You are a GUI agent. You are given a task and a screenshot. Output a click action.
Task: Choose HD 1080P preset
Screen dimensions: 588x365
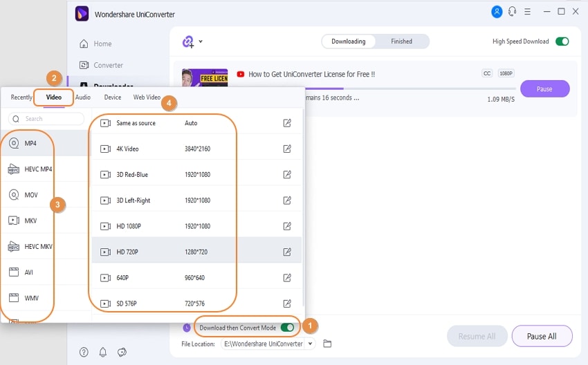point(196,226)
